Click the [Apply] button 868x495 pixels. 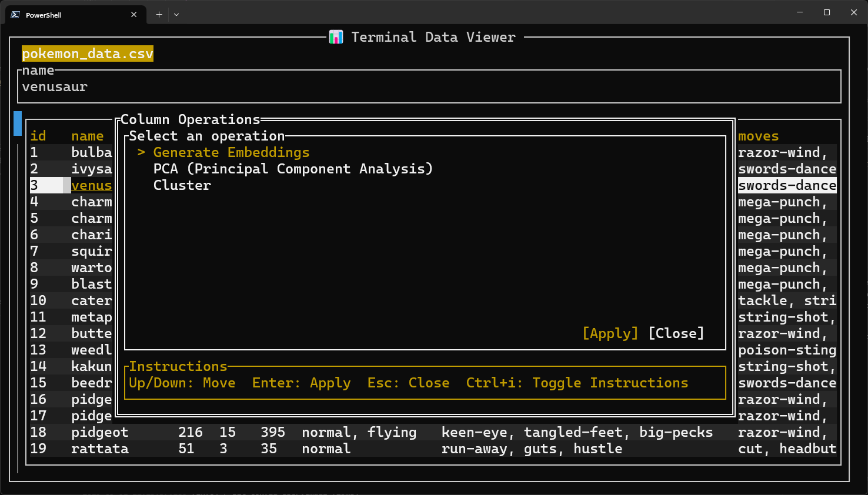pyautogui.click(x=610, y=333)
